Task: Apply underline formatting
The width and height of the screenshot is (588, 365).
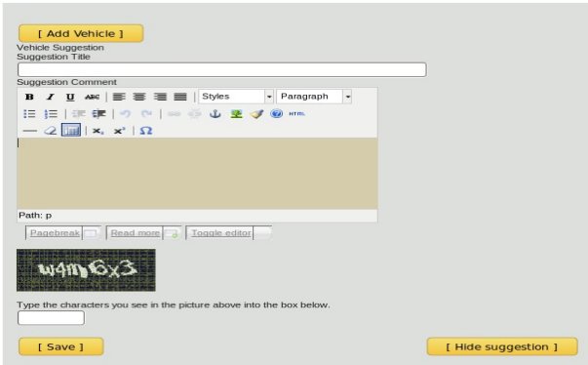Action: click(70, 97)
